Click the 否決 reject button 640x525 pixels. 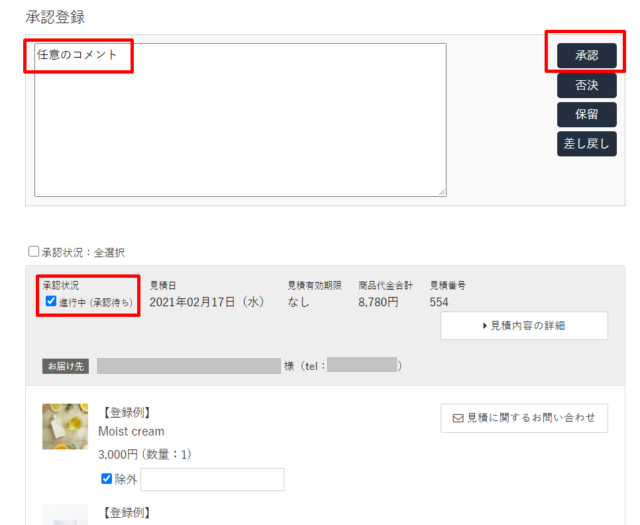coord(587,85)
